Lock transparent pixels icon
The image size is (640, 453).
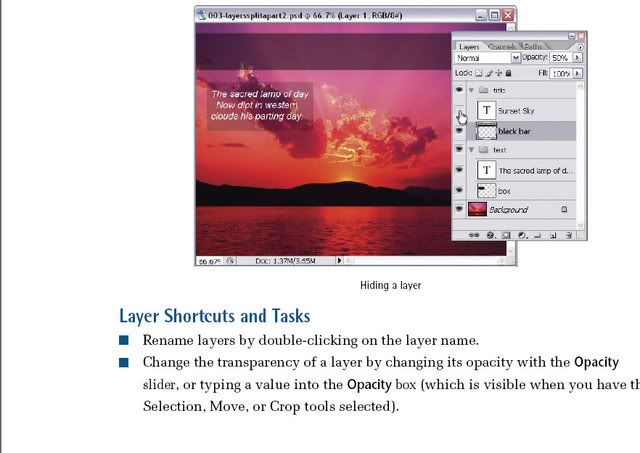478,73
